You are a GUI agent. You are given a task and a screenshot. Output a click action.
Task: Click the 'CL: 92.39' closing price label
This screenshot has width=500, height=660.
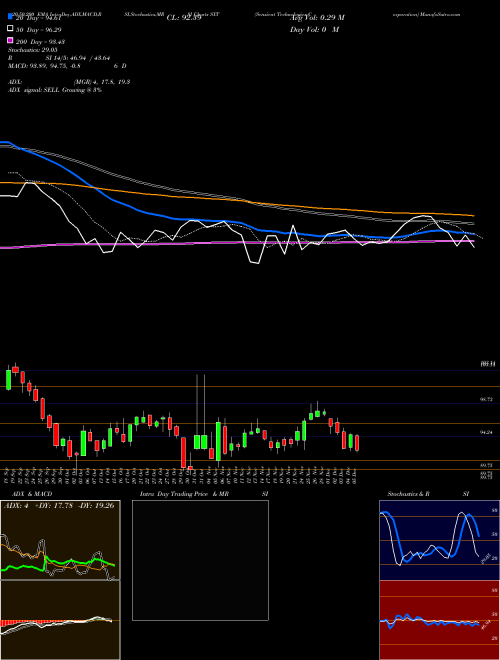tap(184, 18)
